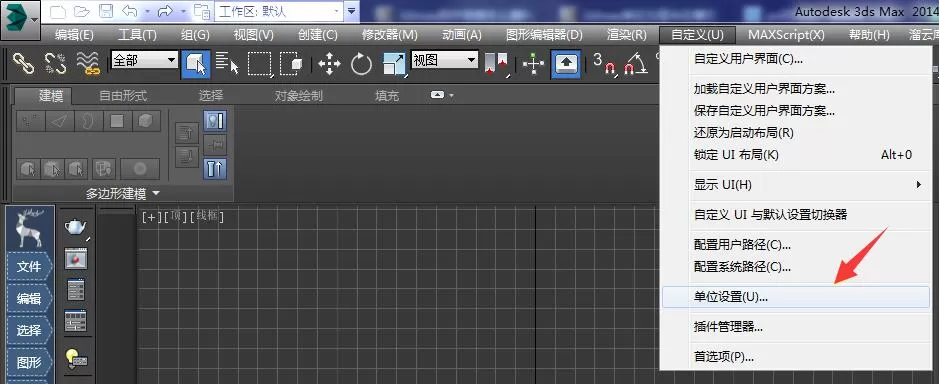Open the 工具(T) menu
The image size is (939, 384).
(x=137, y=35)
